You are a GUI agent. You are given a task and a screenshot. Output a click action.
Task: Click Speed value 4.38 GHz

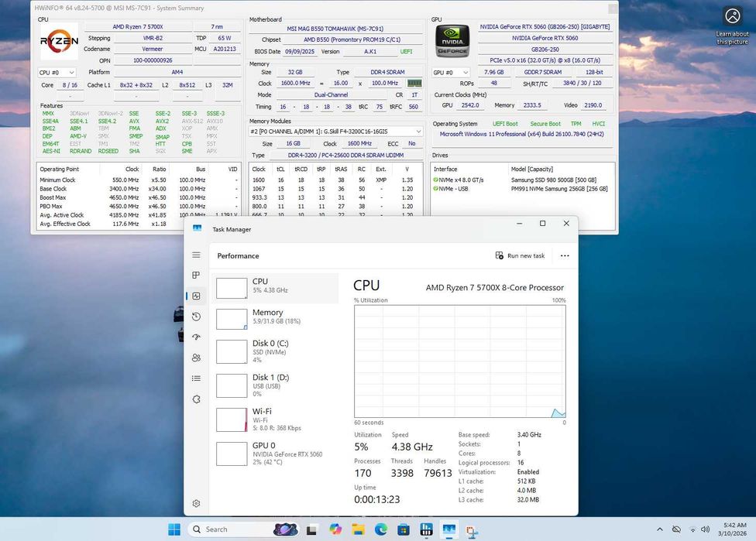coord(412,447)
